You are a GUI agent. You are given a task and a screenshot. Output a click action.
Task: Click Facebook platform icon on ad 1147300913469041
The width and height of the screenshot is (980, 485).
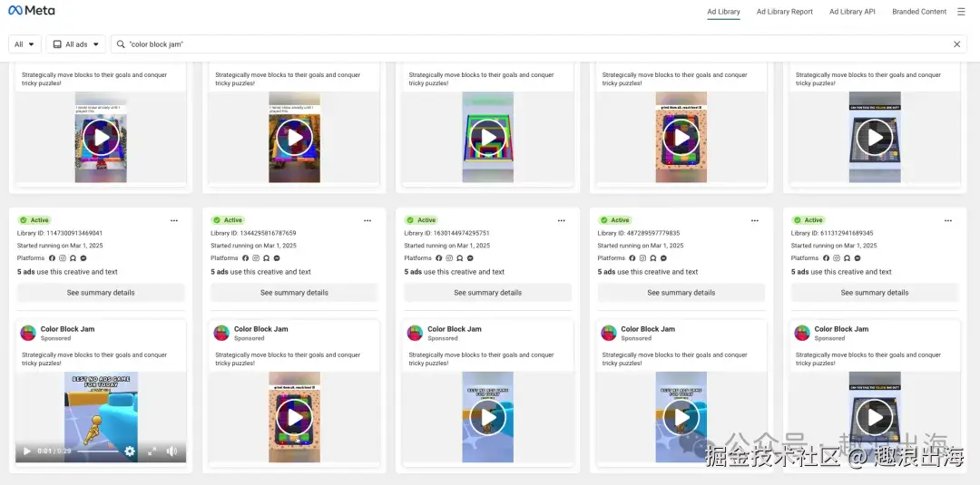(x=52, y=257)
